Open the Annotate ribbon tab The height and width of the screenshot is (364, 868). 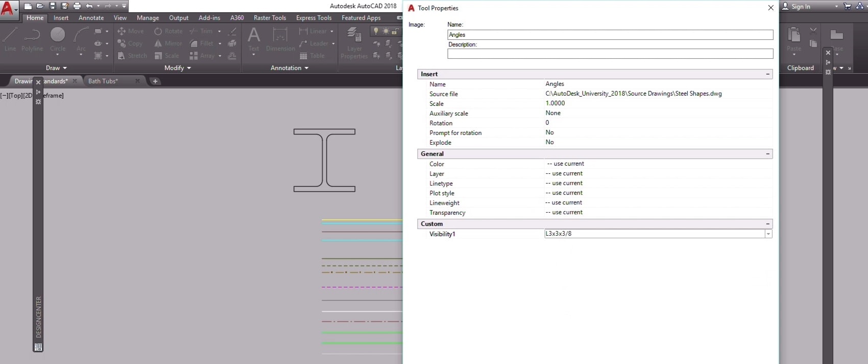(x=91, y=18)
